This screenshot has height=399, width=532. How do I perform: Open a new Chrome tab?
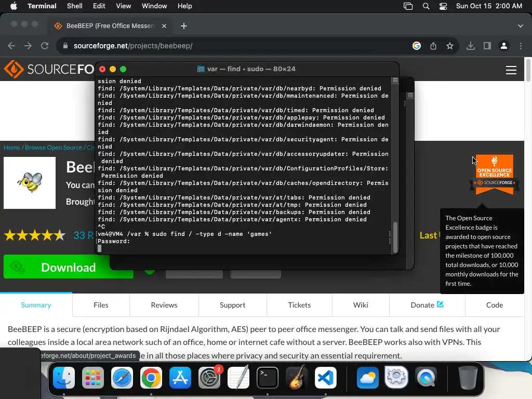pos(183,26)
